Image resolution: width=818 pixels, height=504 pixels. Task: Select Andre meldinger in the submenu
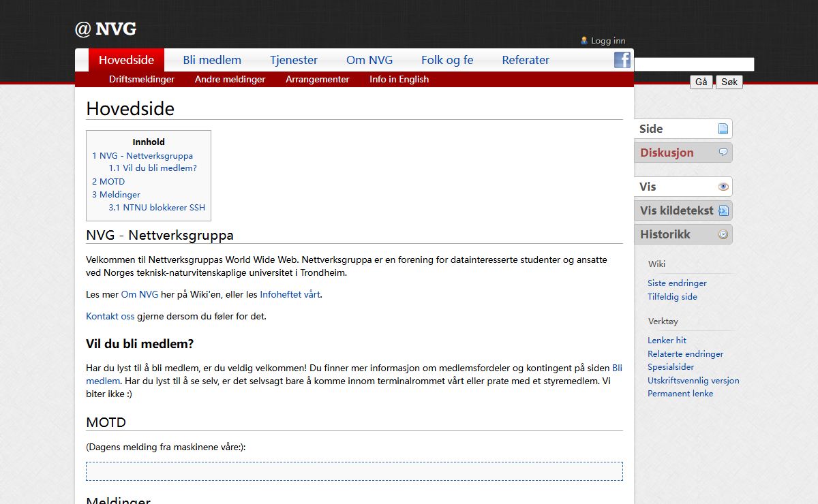click(230, 79)
